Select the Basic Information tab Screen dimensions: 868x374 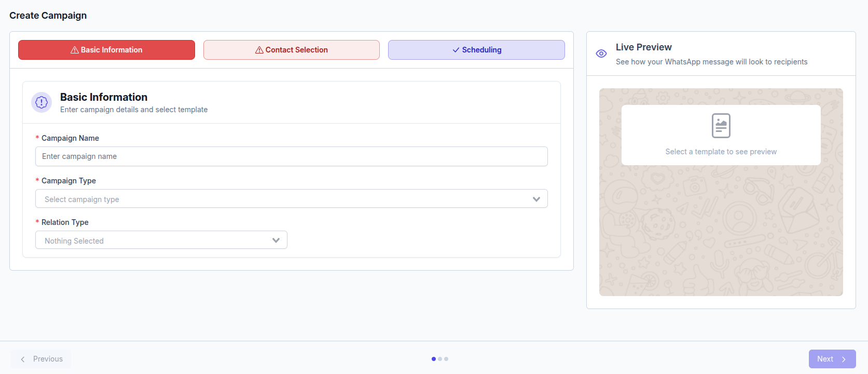pyautogui.click(x=106, y=50)
